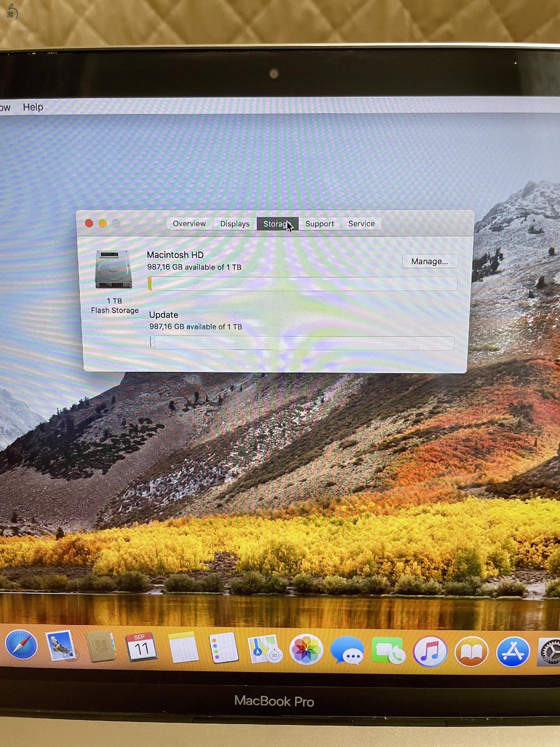
Task: Minimize the About This Mac window
Action: pyautogui.click(x=103, y=223)
